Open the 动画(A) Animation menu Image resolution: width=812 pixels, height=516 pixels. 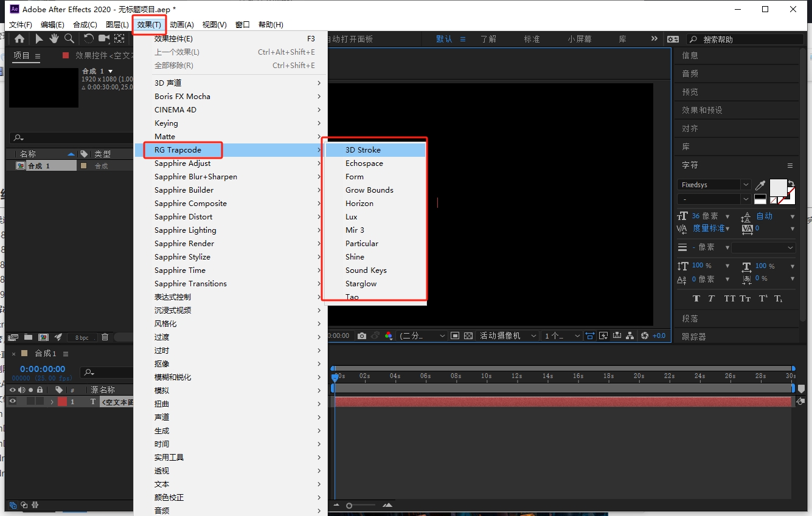182,24
